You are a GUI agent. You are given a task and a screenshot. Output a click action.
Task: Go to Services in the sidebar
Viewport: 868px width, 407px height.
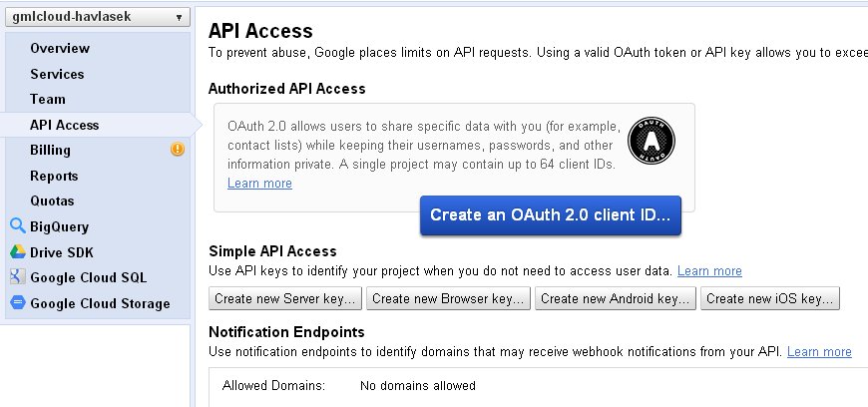pos(57,74)
